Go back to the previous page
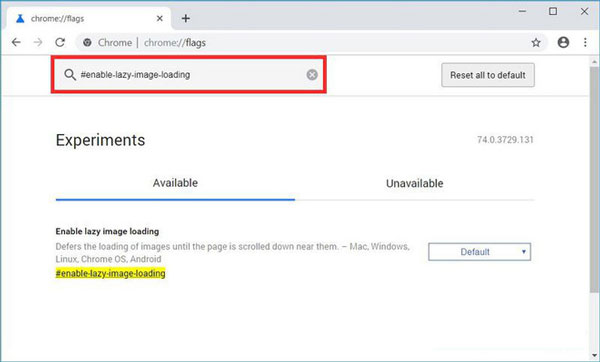This screenshot has width=600, height=362. [16, 42]
